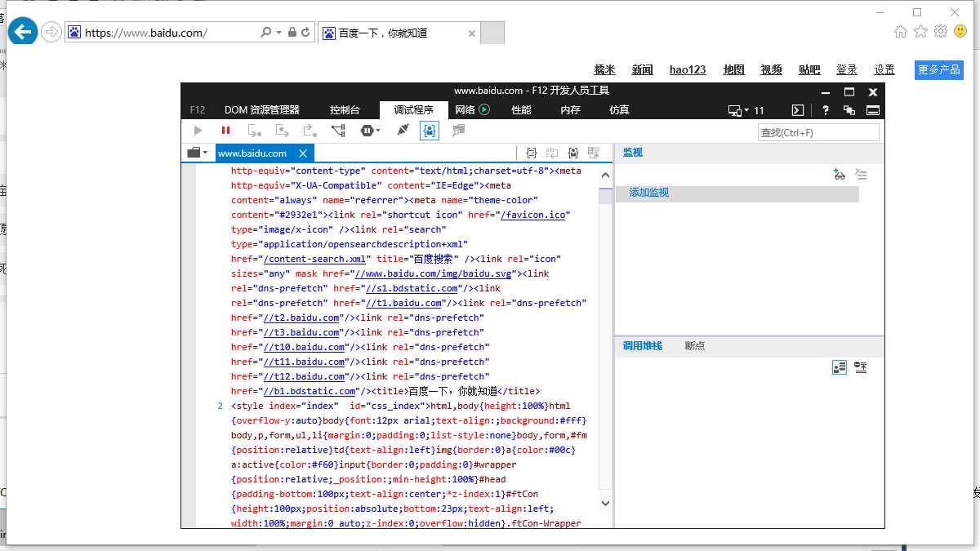
Task: Click line number 2 gutter in code
Action: 220,406
